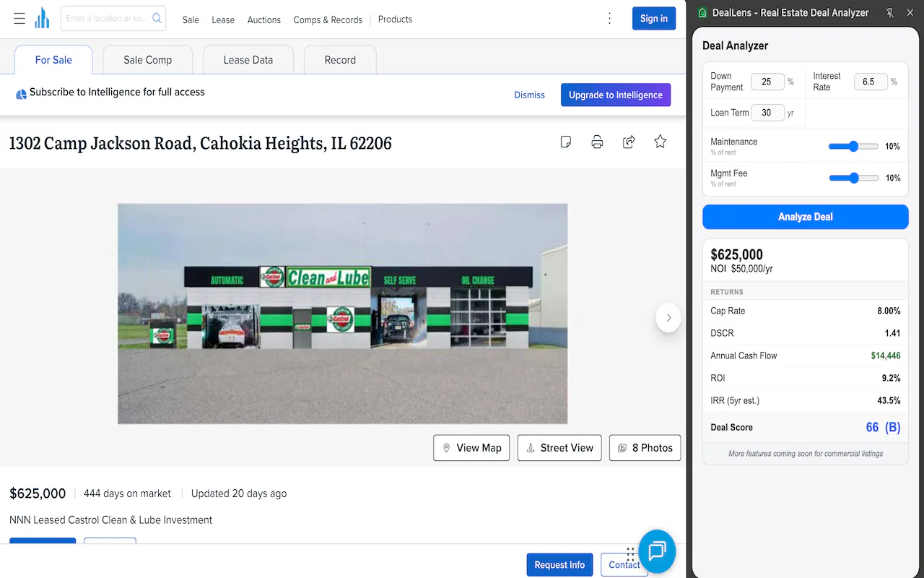Dismiss the Intelligence subscription banner
This screenshot has width=924, height=578.
pyautogui.click(x=530, y=95)
